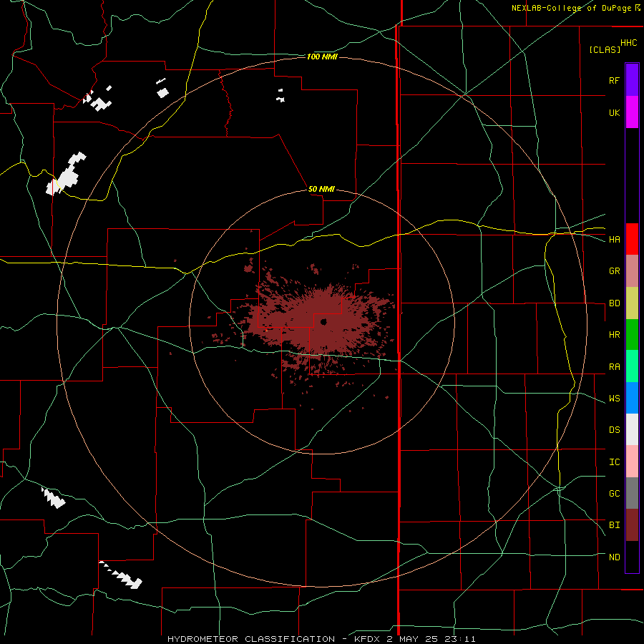Image resolution: width=644 pixels, height=644 pixels.
Task: Click the ND black legend swatch
Action: click(632, 557)
